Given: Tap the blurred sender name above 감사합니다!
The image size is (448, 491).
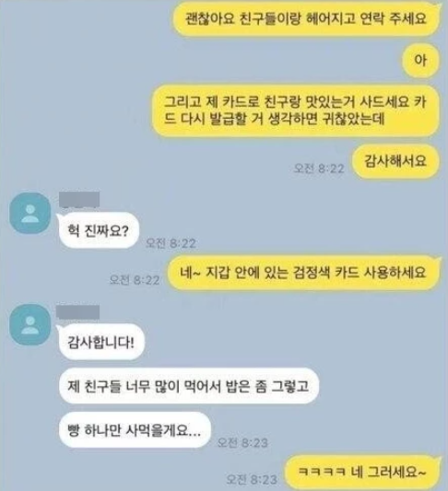Looking at the screenshot, I should [x=77, y=312].
